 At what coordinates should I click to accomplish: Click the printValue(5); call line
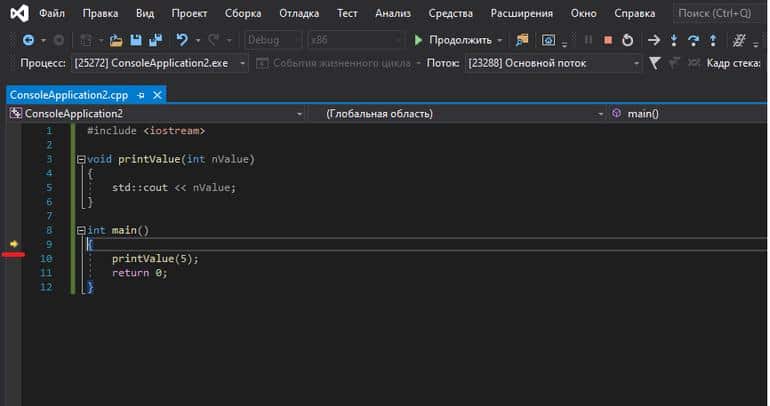(x=155, y=259)
